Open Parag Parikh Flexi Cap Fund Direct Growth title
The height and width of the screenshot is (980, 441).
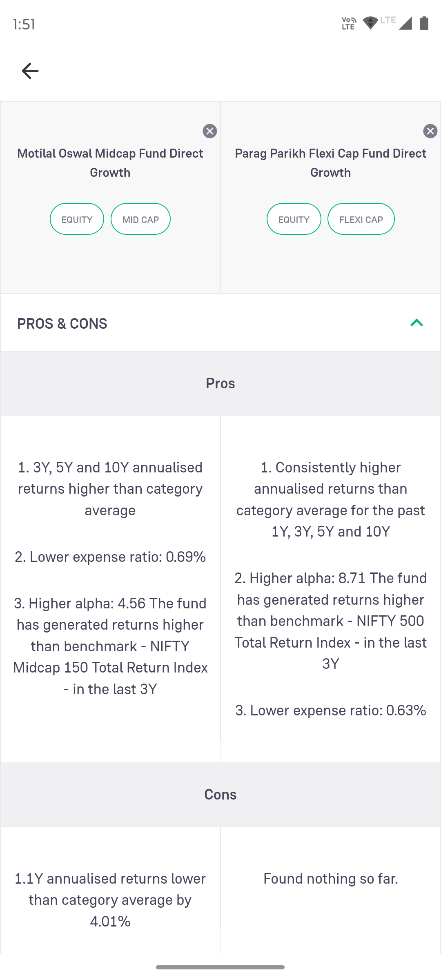click(331, 163)
